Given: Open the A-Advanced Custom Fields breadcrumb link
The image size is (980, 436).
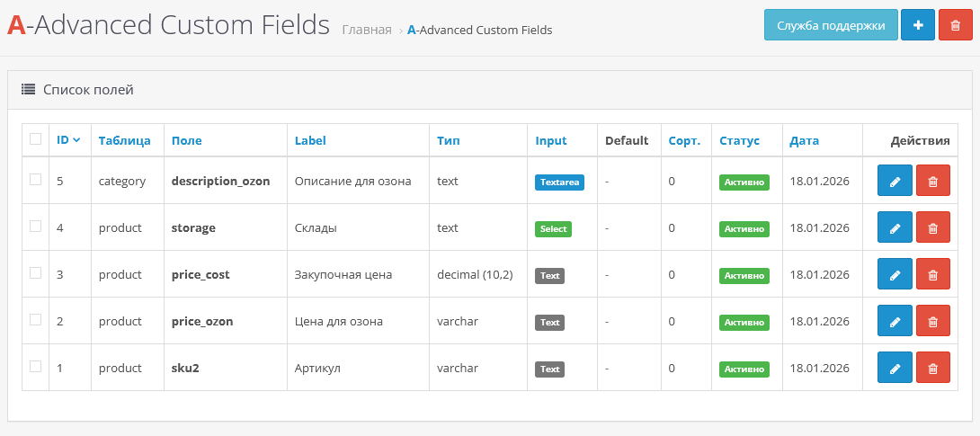Looking at the screenshot, I should 479,30.
